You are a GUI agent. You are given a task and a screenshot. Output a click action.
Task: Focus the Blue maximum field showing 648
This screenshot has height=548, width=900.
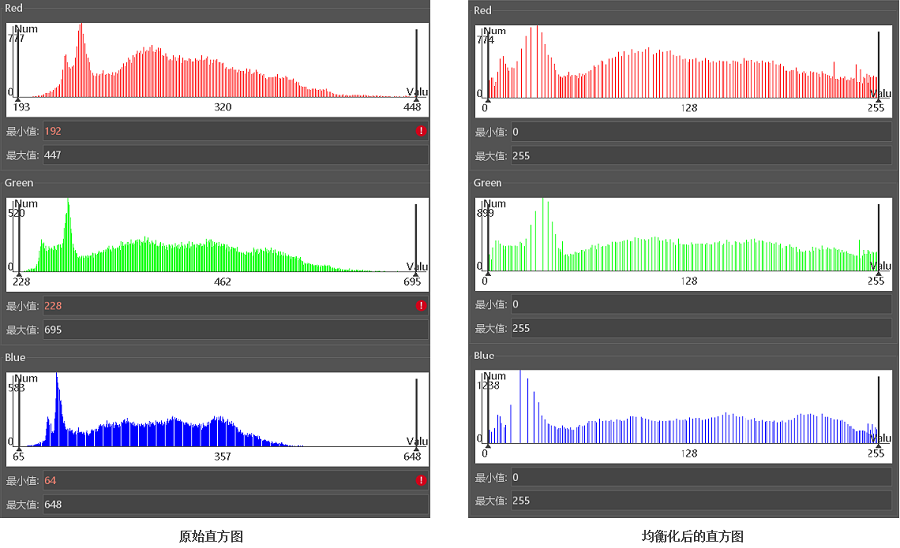click(235, 504)
